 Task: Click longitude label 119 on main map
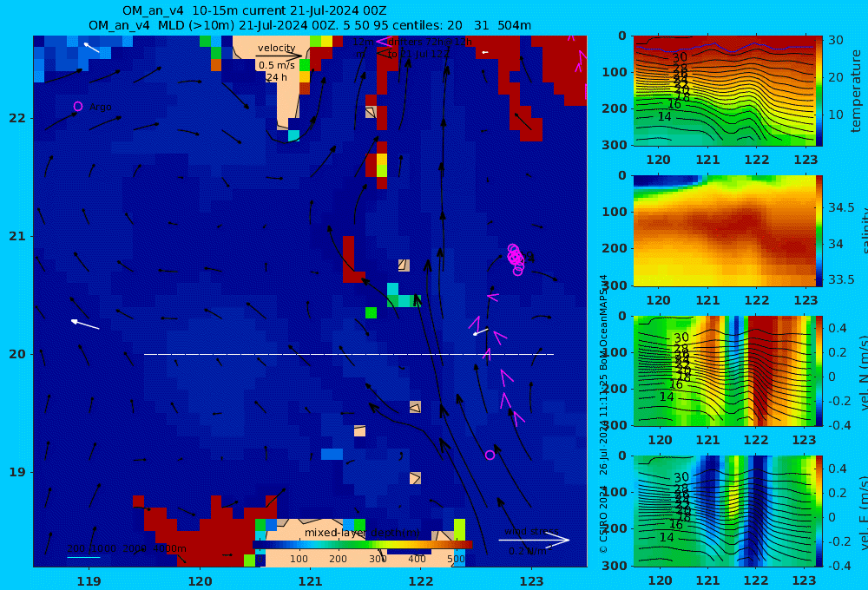point(89,581)
